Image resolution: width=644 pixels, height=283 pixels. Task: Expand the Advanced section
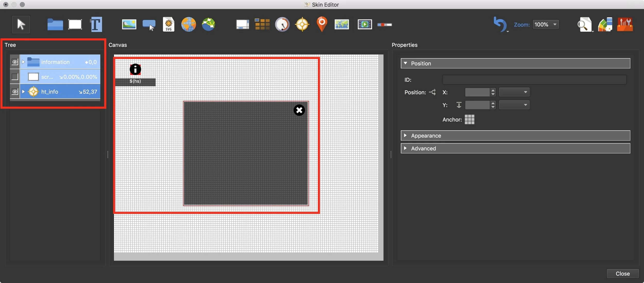coord(405,148)
